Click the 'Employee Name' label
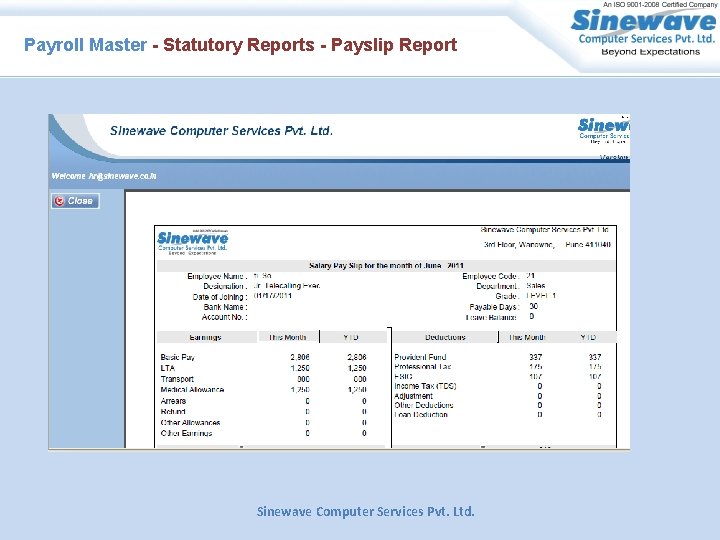The width and height of the screenshot is (720, 540). pos(217,276)
